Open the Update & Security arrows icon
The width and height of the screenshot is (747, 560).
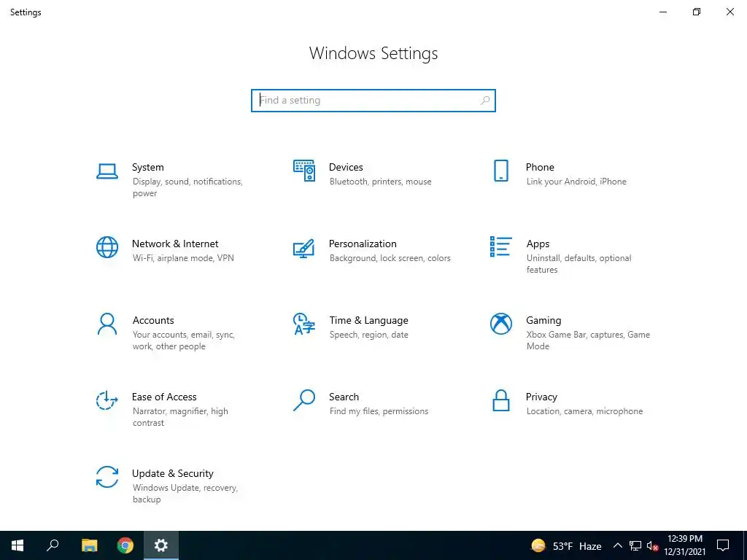click(x=107, y=477)
